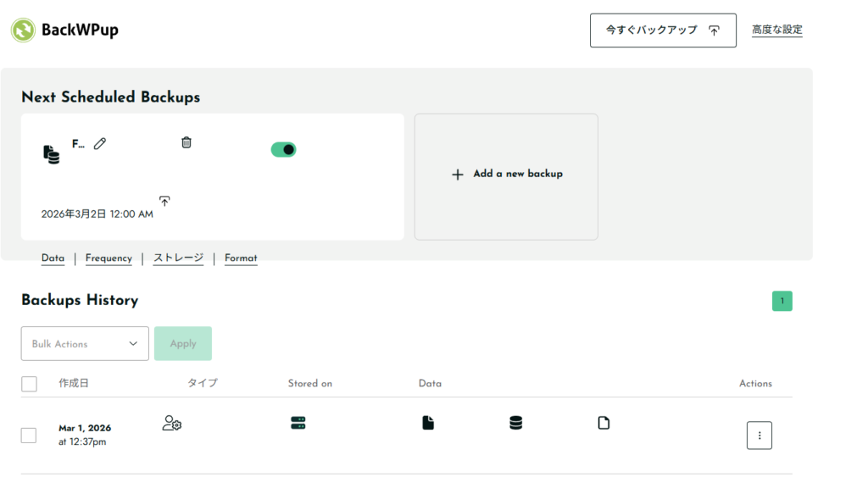Open the Data settings link
Viewport: 868px width, 483px height.
[x=53, y=258]
